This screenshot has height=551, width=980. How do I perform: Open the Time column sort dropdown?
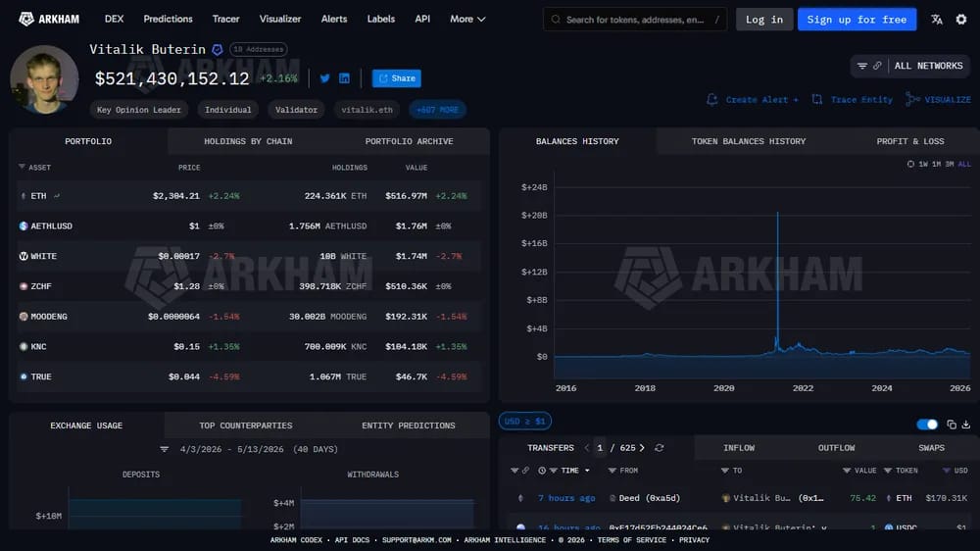[587, 471]
